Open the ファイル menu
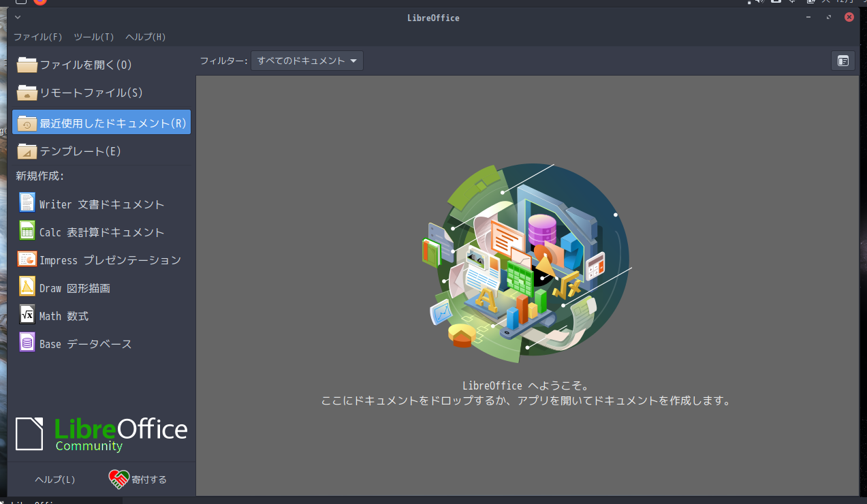 pos(37,37)
